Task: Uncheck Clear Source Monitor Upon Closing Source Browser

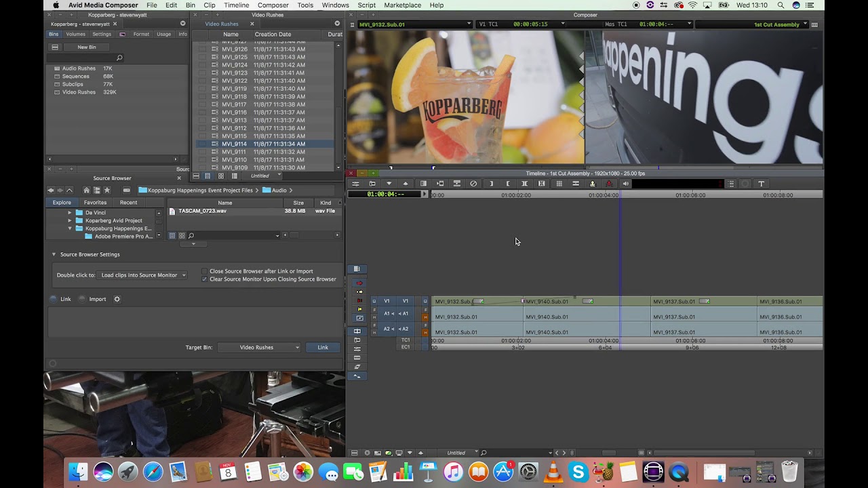Action: 205,279
